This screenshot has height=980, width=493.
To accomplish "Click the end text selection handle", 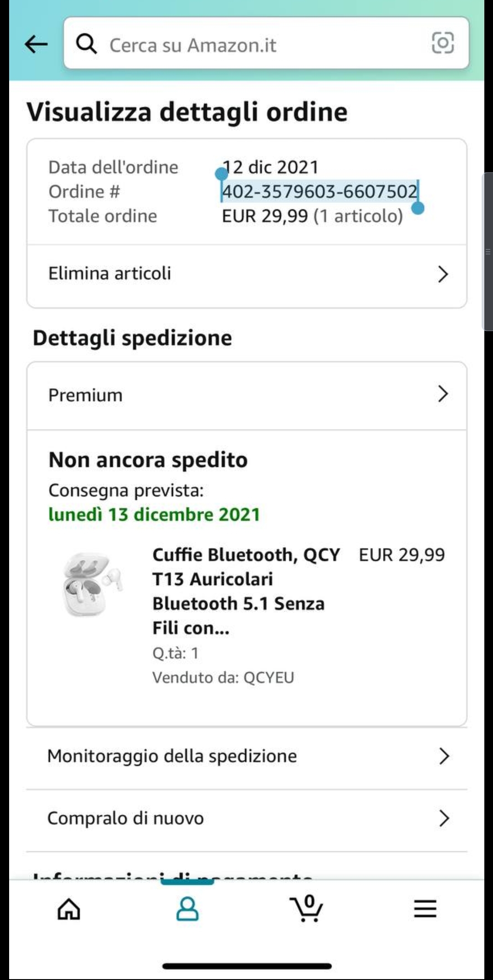I will tap(417, 208).
